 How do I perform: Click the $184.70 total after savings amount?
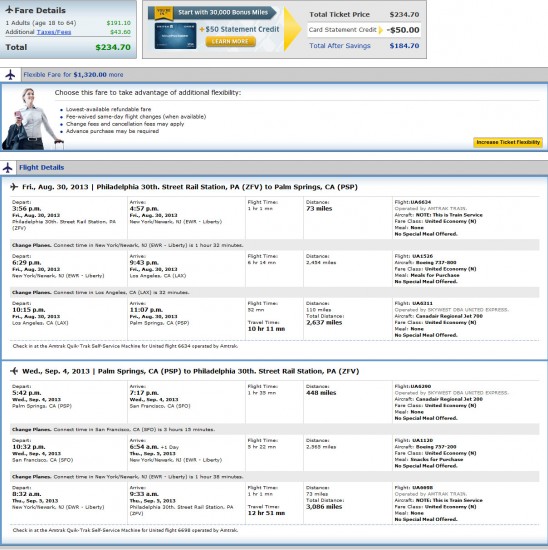pos(404,46)
